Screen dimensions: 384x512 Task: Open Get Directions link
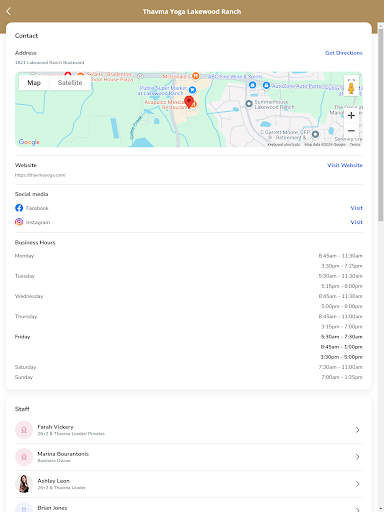(x=343, y=53)
